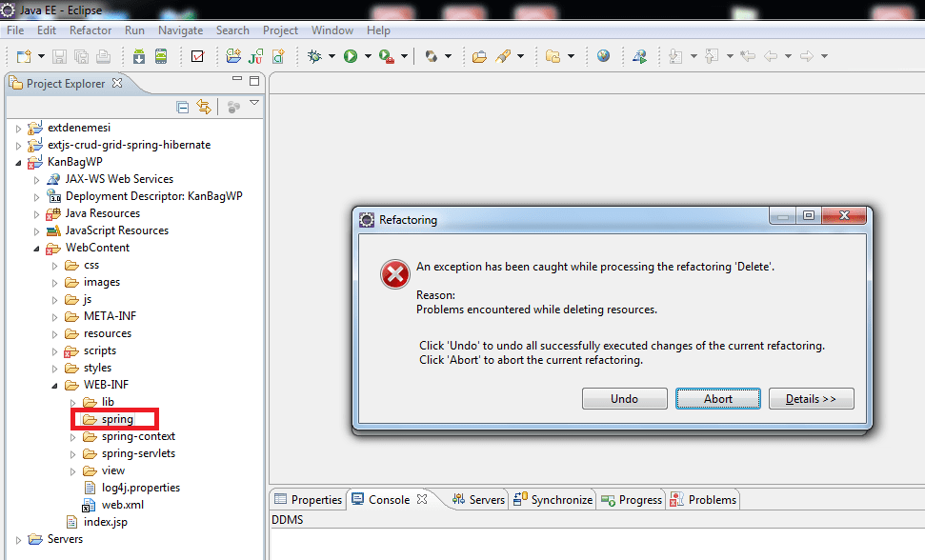925x560 pixels.
Task: Click the Undo button in Refactoring dialog
Action: coord(624,398)
